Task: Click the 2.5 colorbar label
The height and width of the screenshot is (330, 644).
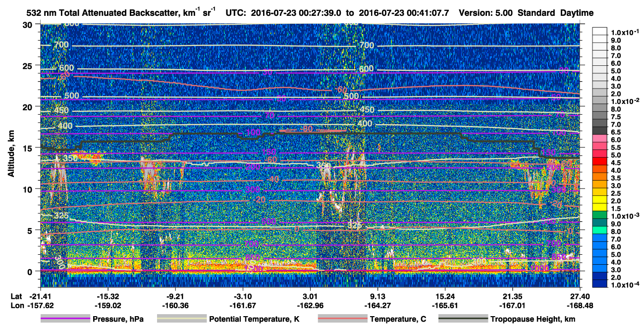Action: pos(615,193)
